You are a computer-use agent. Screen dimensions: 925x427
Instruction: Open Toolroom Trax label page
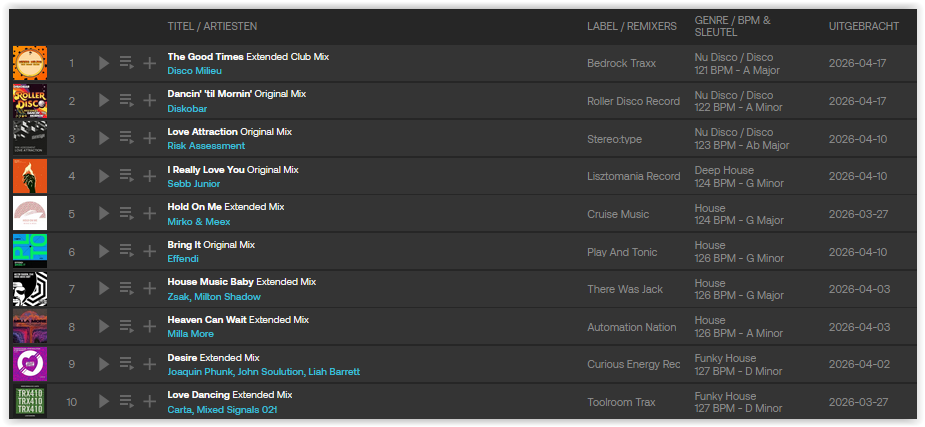621,402
